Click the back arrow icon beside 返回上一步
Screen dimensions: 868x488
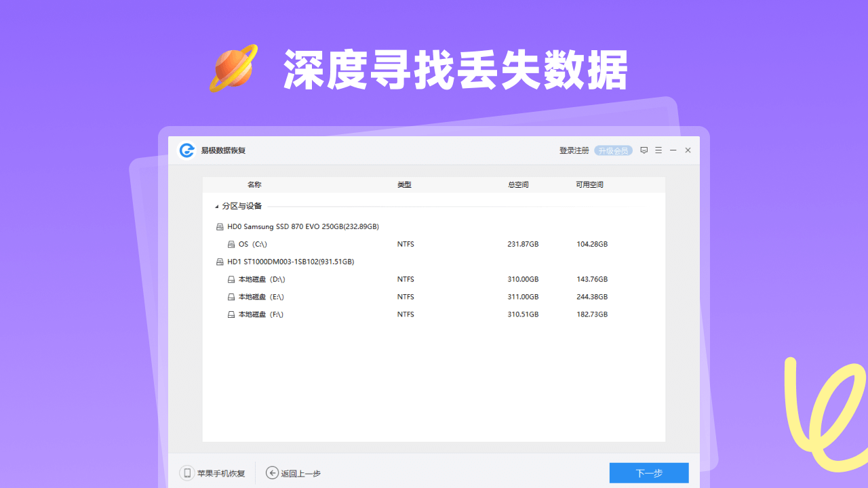[271, 472]
